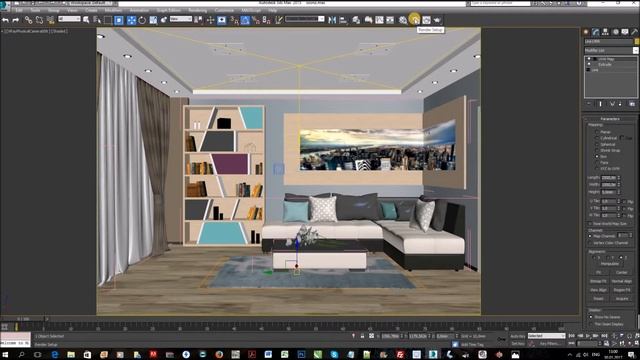Click the object color swatch beside name
This screenshot has width=640, height=360.
point(636,41)
